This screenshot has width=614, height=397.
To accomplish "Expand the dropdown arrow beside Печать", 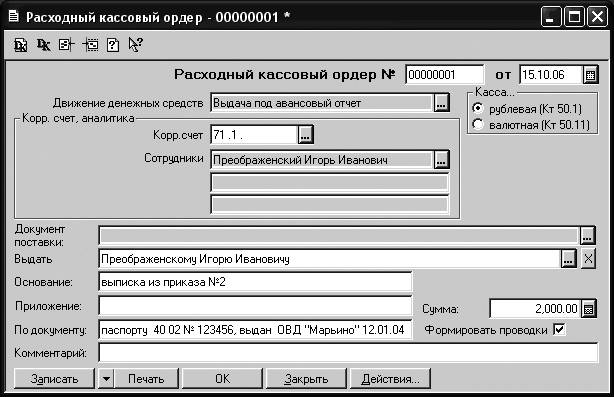I will [x=106, y=379].
